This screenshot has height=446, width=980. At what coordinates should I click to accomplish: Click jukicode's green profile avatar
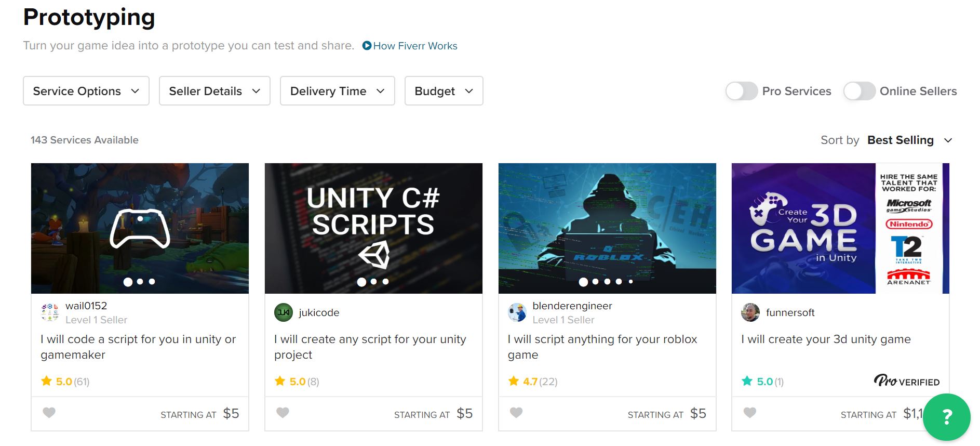tap(284, 312)
